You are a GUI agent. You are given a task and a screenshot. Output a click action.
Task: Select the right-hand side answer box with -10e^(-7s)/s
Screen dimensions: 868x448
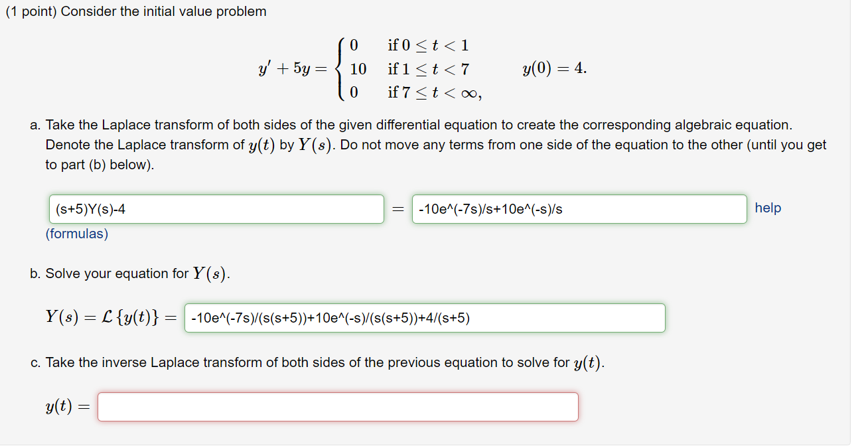coord(579,208)
